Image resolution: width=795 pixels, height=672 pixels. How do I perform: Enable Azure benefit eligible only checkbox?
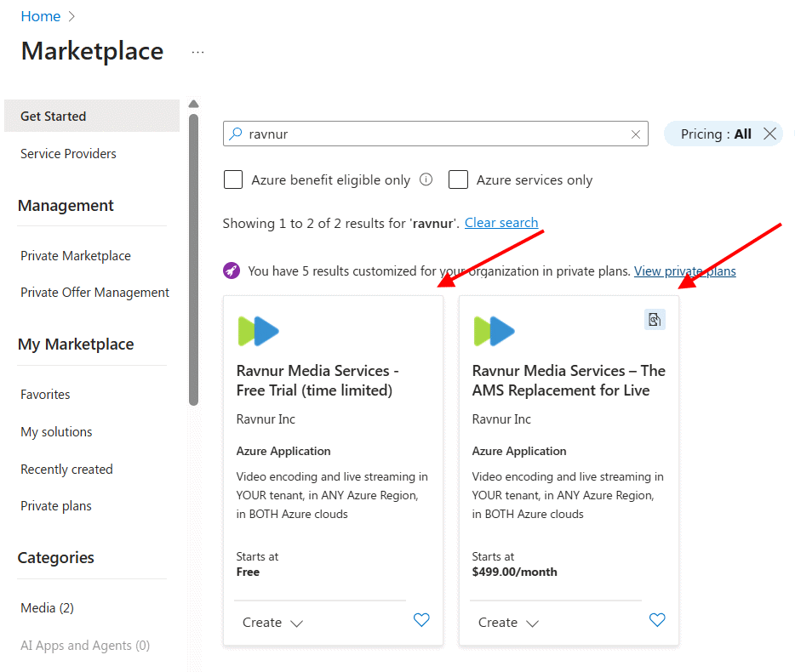pyautogui.click(x=232, y=179)
